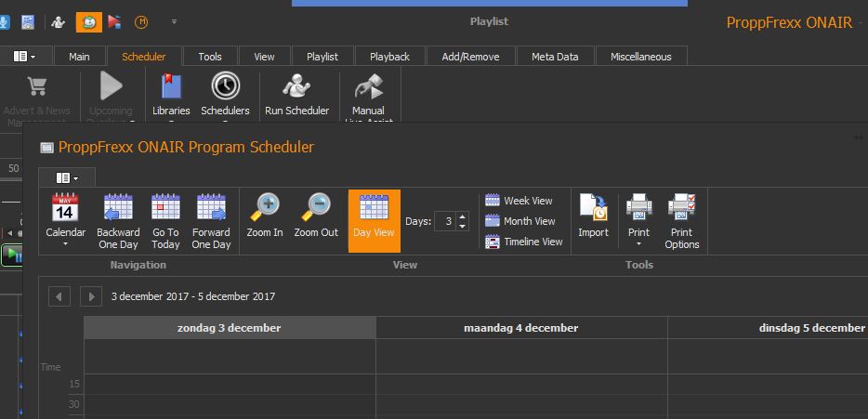
Task: Open the Playlist ribbon tab
Action: click(322, 57)
